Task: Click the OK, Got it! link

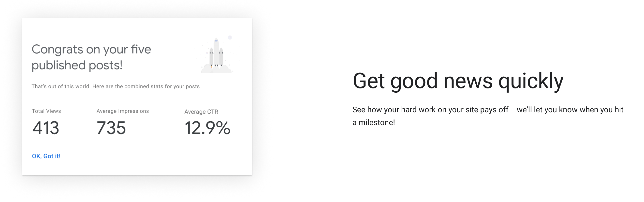Action: point(46,156)
